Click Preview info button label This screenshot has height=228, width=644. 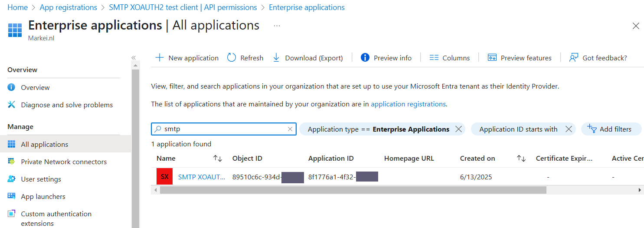click(x=392, y=58)
